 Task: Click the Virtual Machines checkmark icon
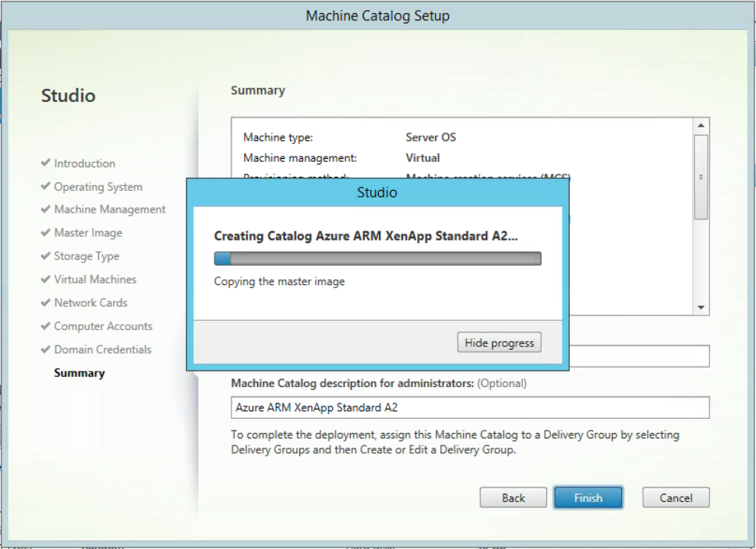point(46,279)
